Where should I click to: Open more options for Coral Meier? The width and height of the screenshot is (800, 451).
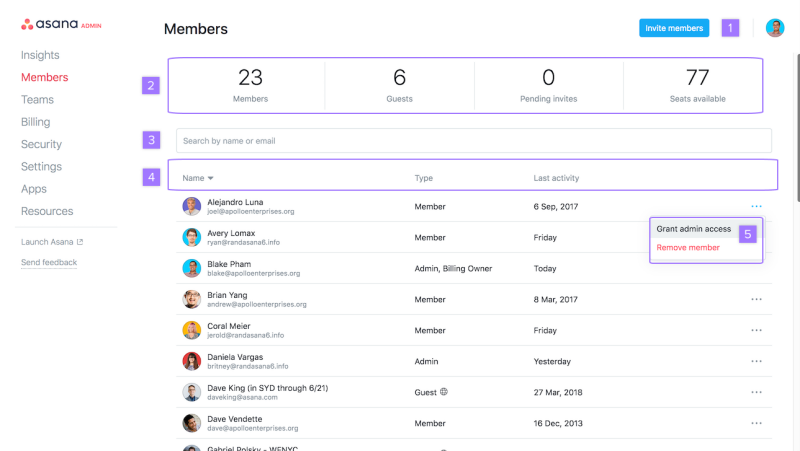756,330
